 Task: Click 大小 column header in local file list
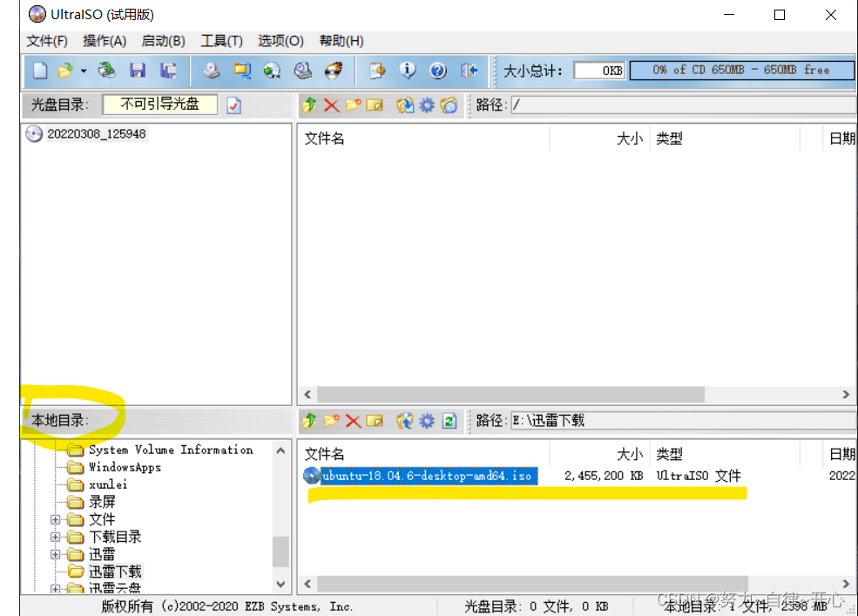pyautogui.click(x=629, y=454)
